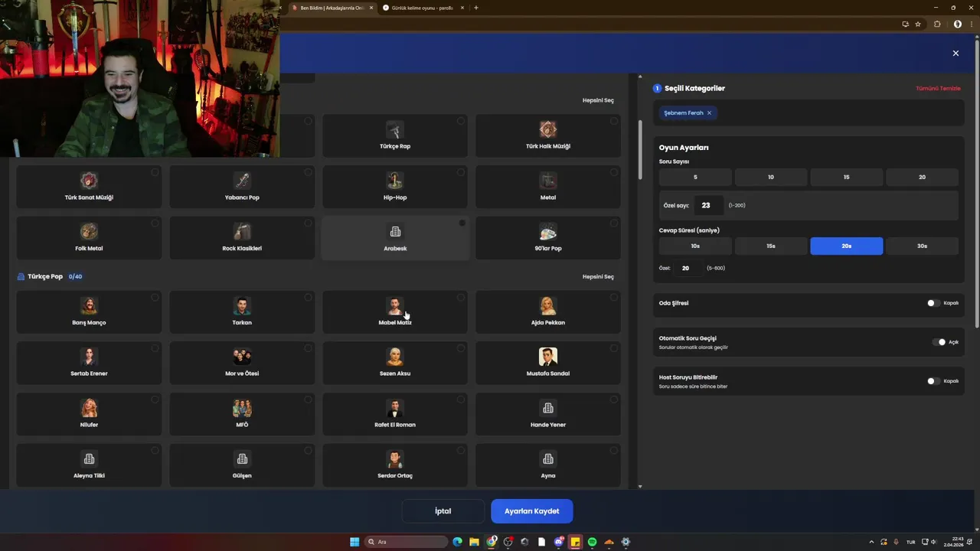Image resolution: width=980 pixels, height=551 pixels.
Task: Tick the circle on the Arabesk card
Action: coord(462,223)
